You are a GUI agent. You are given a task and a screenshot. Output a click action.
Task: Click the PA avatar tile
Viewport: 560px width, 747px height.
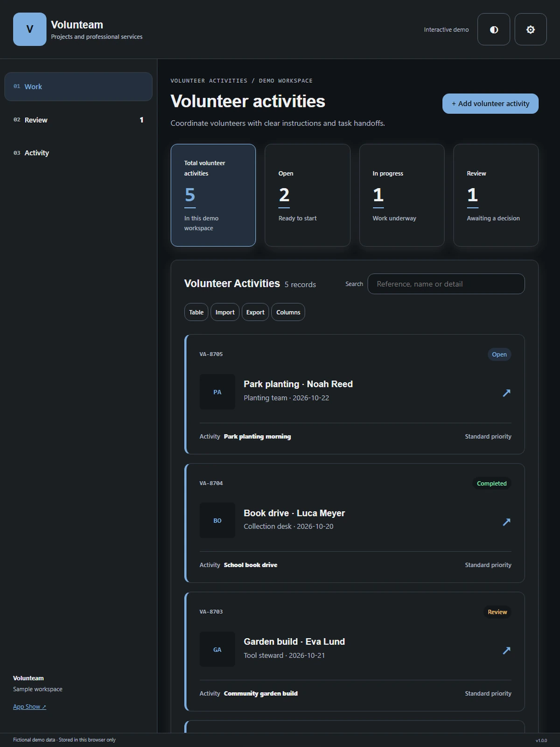(217, 392)
